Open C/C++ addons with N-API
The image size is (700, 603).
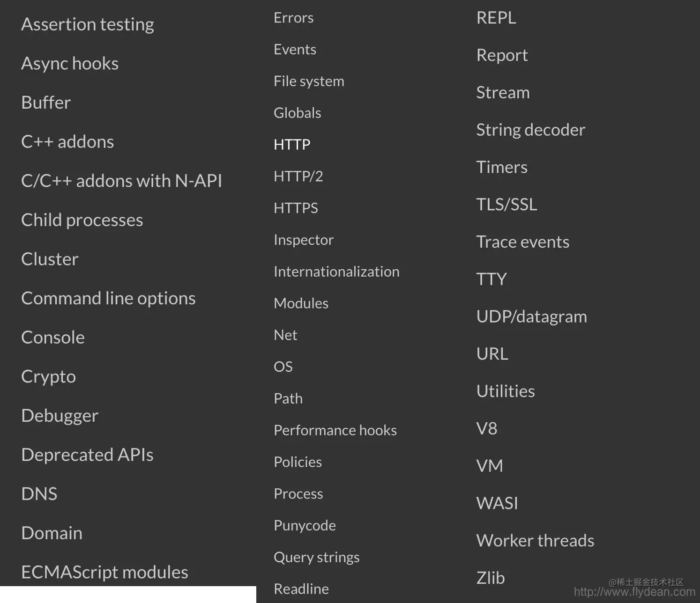pyautogui.click(x=121, y=181)
